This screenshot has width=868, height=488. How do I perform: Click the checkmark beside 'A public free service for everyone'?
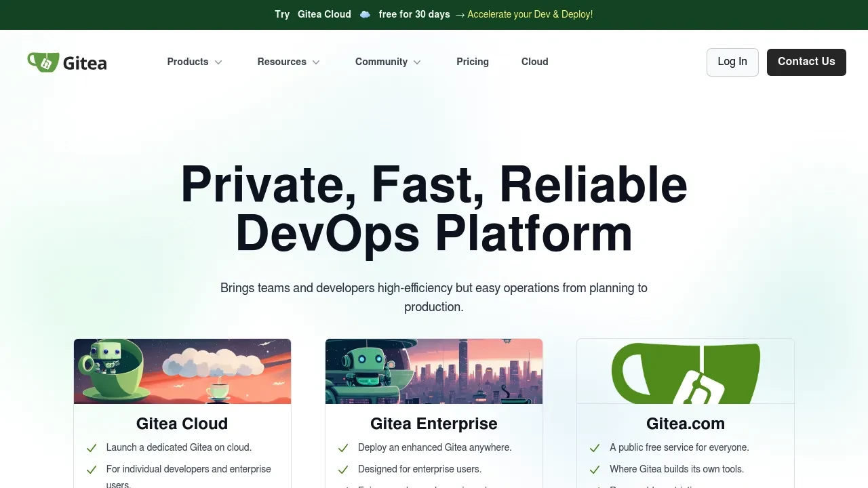point(595,448)
